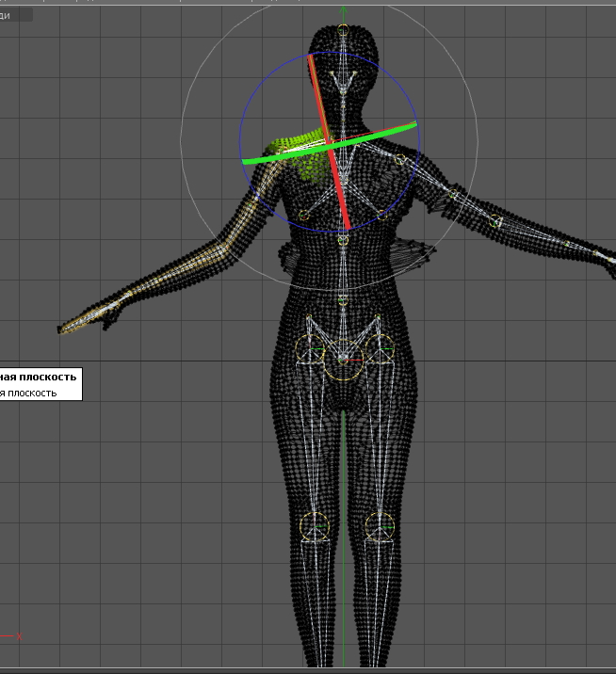
Task: Select the bold 'ная плоскость' menu entry
Action: [x=39, y=377]
